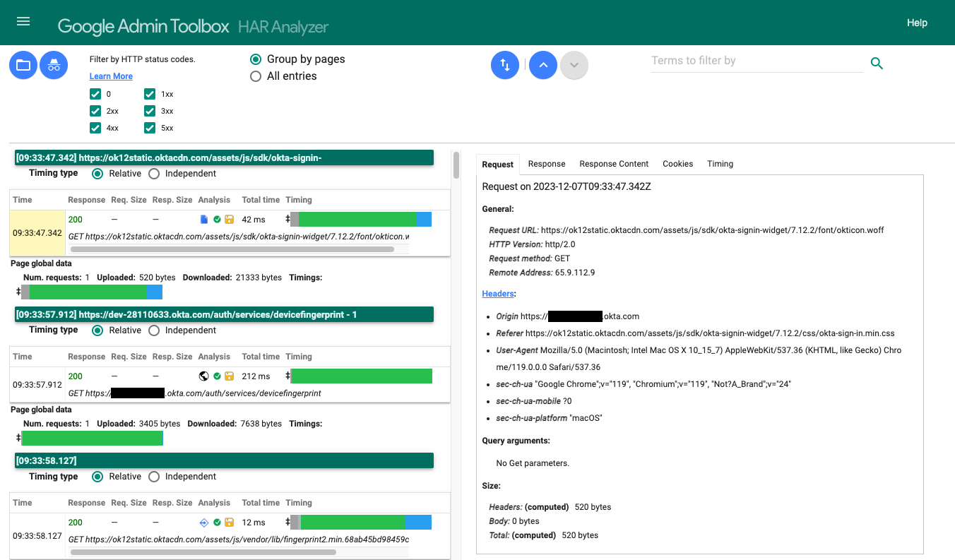The height and width of the screenshot is (560, 955).
Task: Open the Response Content tab
Action: click(614, 164)
